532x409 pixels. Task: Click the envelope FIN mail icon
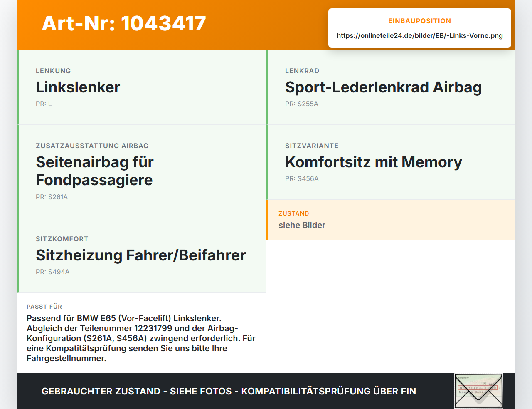point(478,391)
